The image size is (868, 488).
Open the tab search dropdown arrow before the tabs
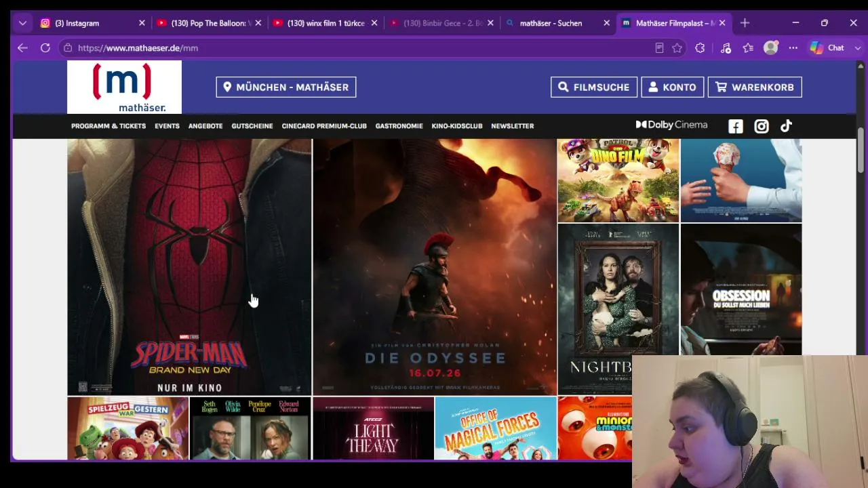22,23
